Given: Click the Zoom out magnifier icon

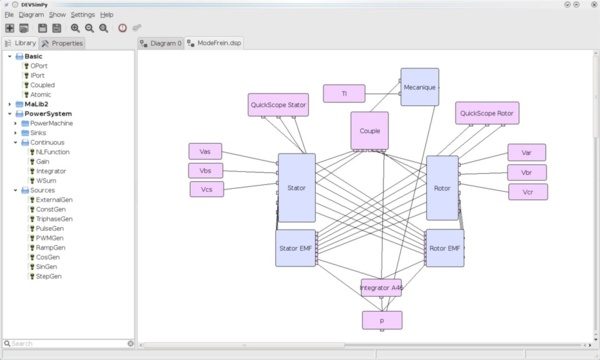Looking at the screenshot, I should (90, 28).
